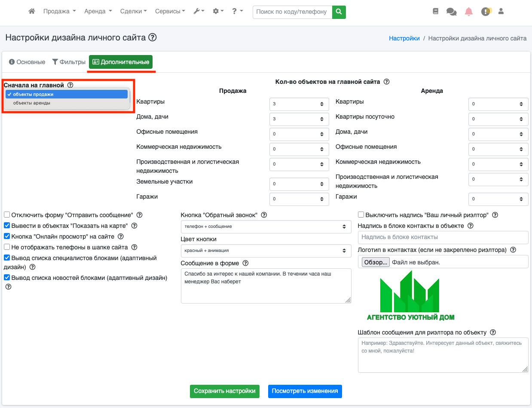The height and width of the screenshot is (408, 532).
Task: Expand the 'Продажа' navbar menu
Action: pos(59,12)
